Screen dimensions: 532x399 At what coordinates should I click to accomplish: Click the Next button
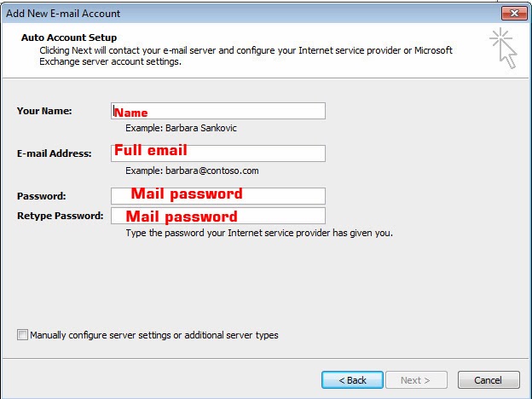(x=415, y=379)
